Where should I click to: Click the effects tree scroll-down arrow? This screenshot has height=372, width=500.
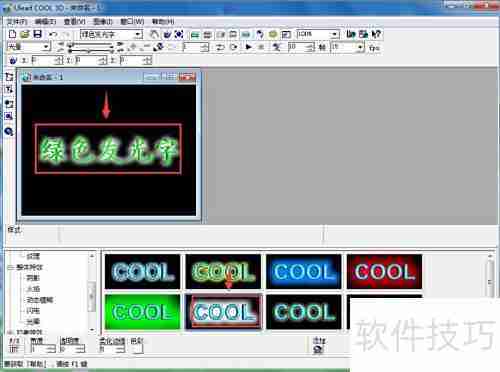pos(92,330)
